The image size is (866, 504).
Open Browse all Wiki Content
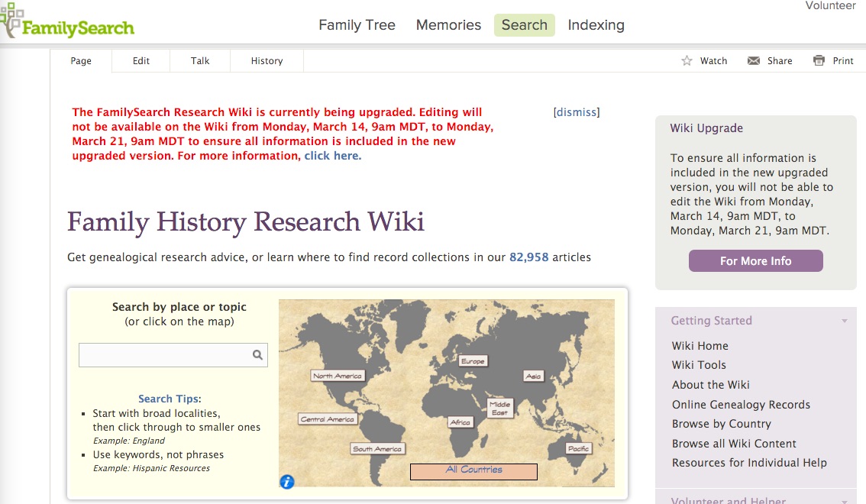pos(734,444)
